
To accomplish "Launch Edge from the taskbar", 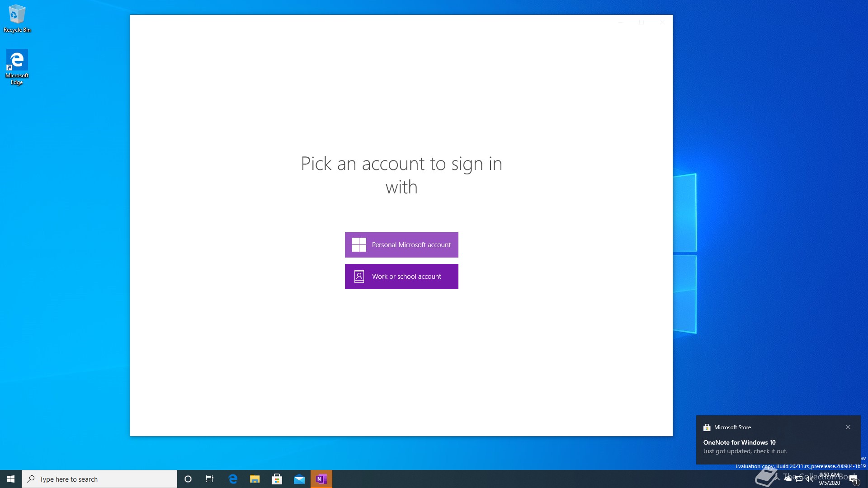I will (x=233, y=479).
